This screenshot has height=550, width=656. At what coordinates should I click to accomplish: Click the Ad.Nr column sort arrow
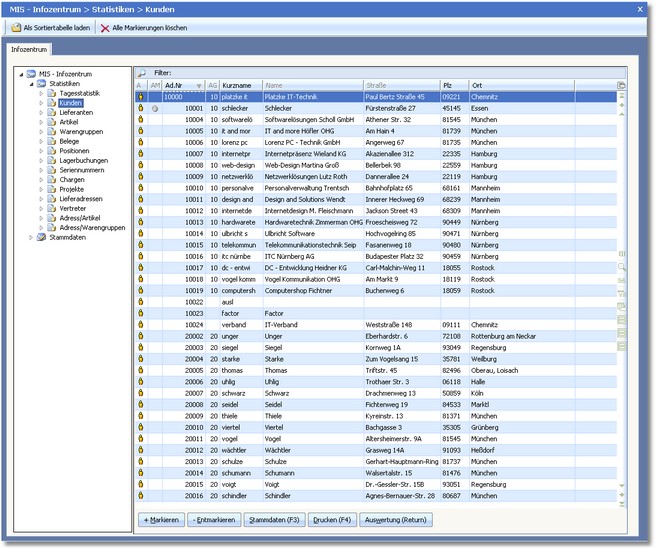(200, 86)
